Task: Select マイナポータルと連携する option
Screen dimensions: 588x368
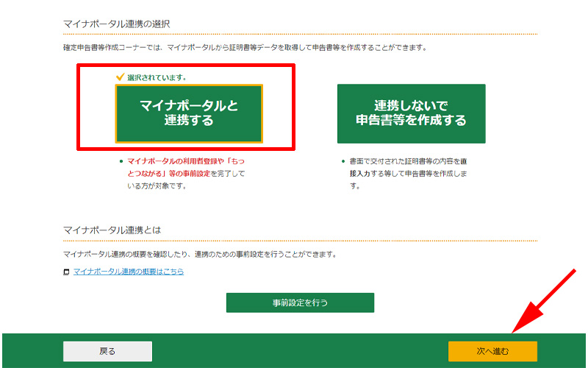Action: point(189,114)
